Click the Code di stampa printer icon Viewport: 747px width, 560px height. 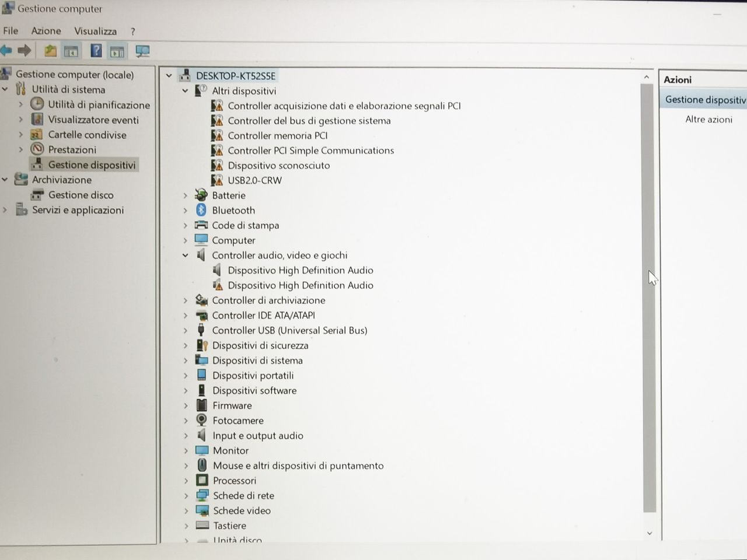201,225
